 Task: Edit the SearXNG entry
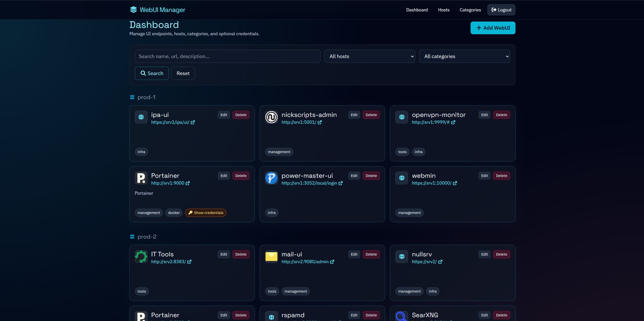point(485,315)
